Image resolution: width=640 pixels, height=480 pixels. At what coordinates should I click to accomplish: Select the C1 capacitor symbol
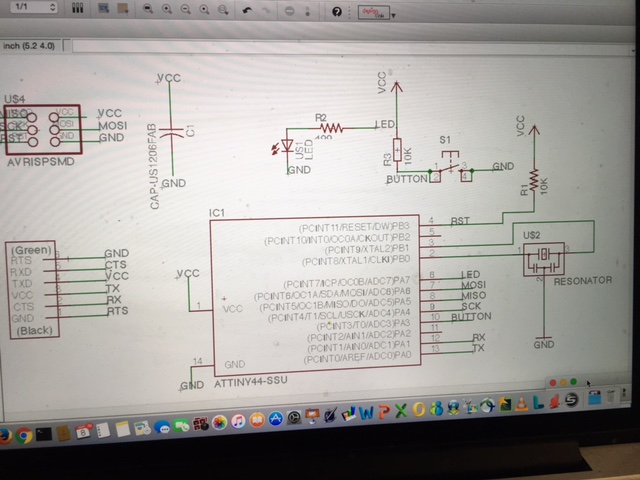click(x=171, y=132)
